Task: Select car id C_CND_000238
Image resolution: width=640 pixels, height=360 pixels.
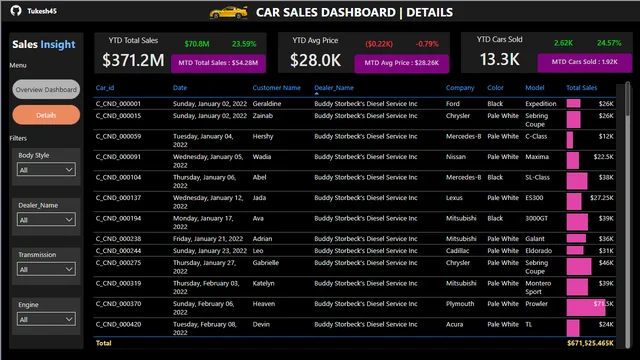Action: coord(118,239)
